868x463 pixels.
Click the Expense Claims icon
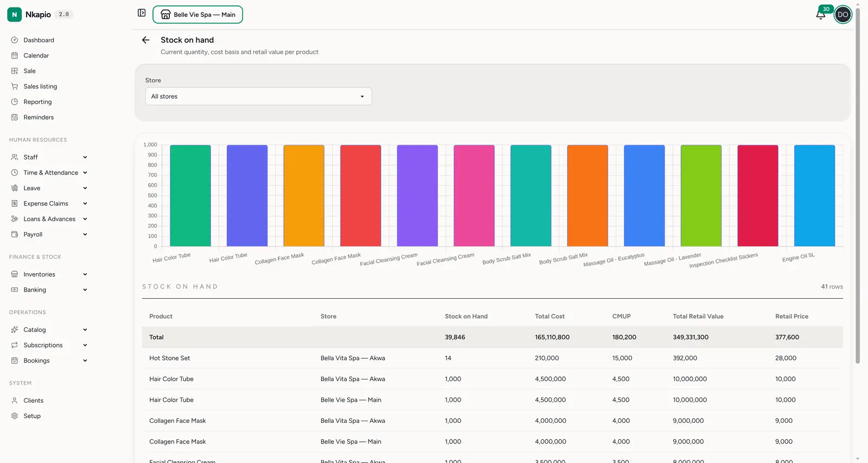click(x=15, y=203)
